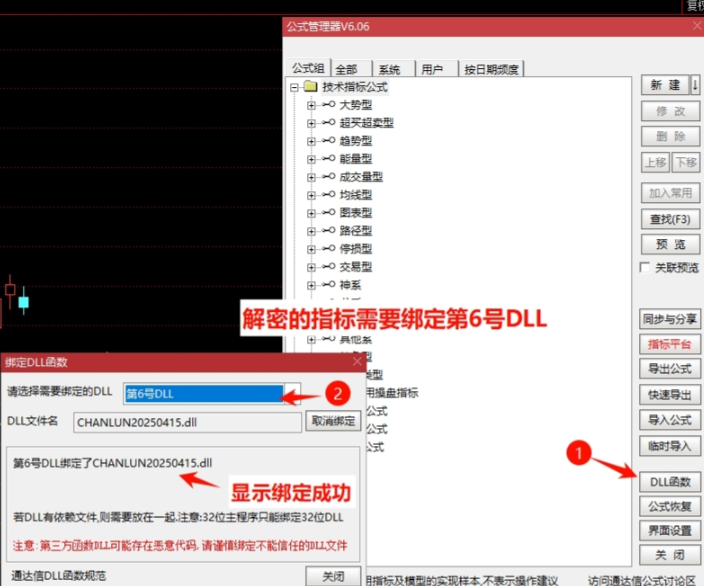This screenshot has width=704, height=586.
Task: Click the indicator icon beside 神系
Action: 329,284
